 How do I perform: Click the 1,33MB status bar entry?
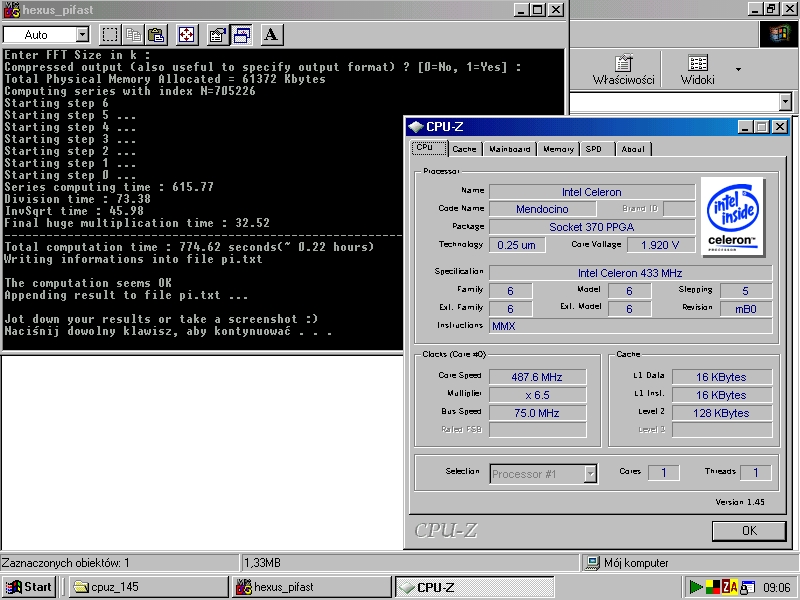pyautogui.click(x=262, y=563)
